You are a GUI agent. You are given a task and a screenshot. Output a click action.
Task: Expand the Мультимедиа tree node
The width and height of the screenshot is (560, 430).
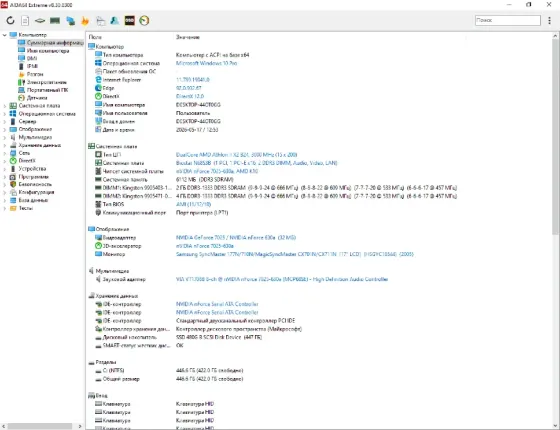click(x=5, y=138)
